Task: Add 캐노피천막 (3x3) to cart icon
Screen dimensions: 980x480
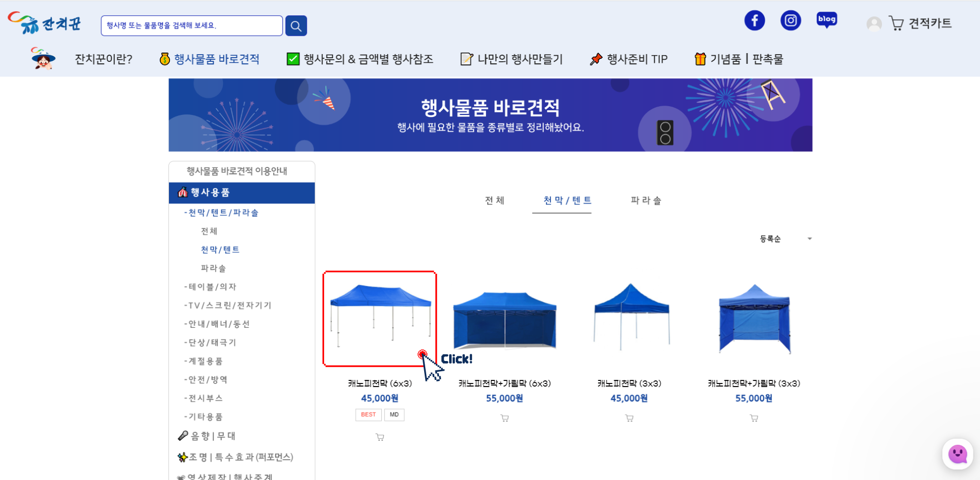Action: tap(629, 418)
